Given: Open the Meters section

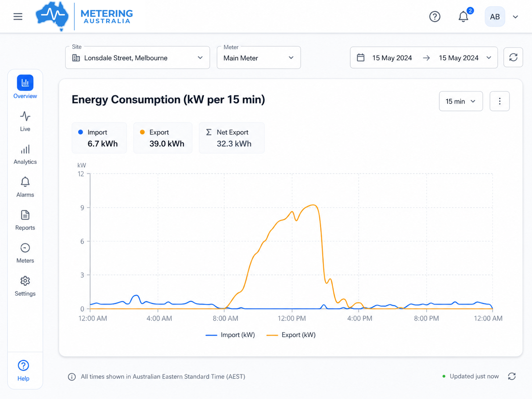Looking at the screenshot, I should (x=25, y=253).
